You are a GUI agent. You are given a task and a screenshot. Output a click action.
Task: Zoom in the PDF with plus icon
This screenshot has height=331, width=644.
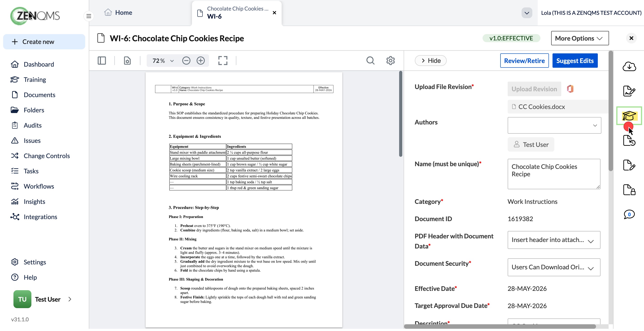pyautogui.click(x=200, y=61)
